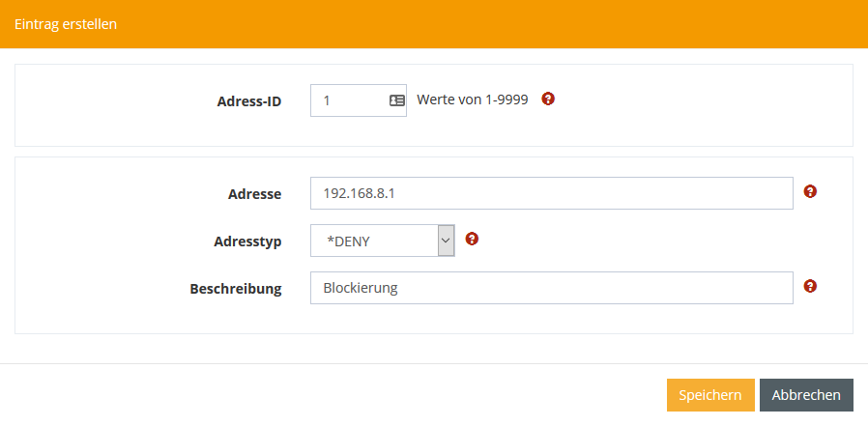This screenshot has width=868, height=426.
Task: Click the blank footer area left of Speichern
Action: click(338, 395)
